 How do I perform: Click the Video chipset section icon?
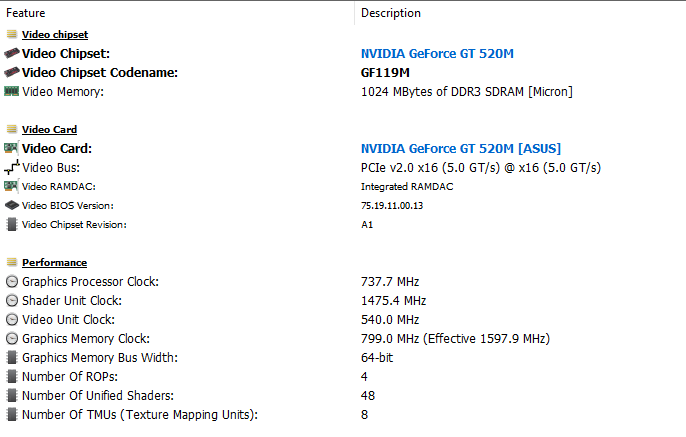click(11, 35)
